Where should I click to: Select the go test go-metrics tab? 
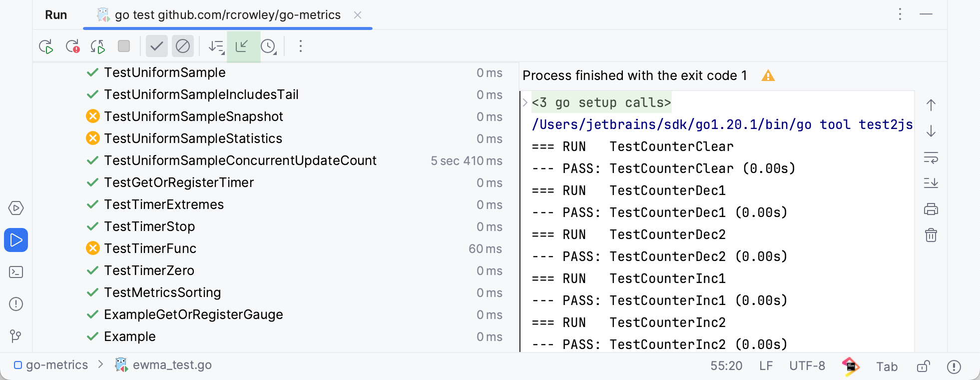click(227, 15)
